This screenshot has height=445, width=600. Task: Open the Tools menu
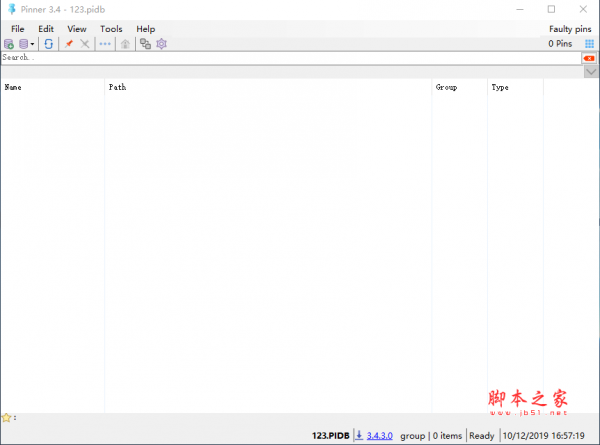111,29
